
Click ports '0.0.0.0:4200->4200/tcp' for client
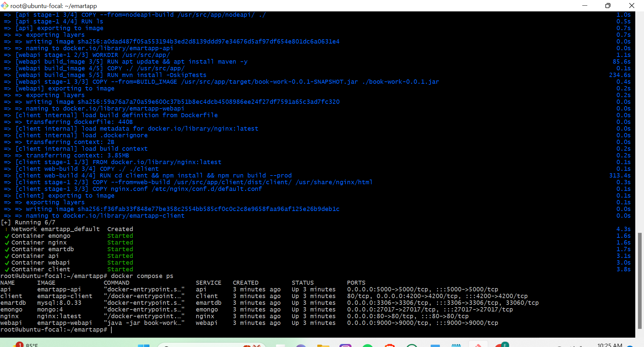click(417, 296)
